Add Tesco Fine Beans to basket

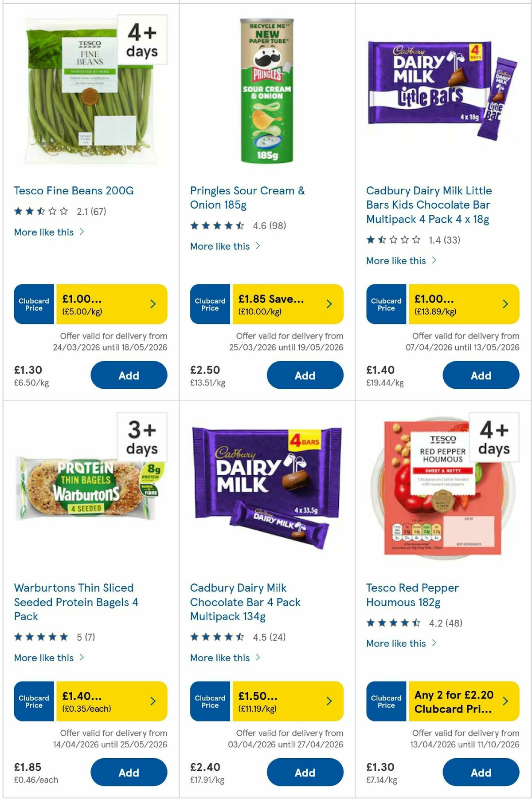click(x=129, y=375)
